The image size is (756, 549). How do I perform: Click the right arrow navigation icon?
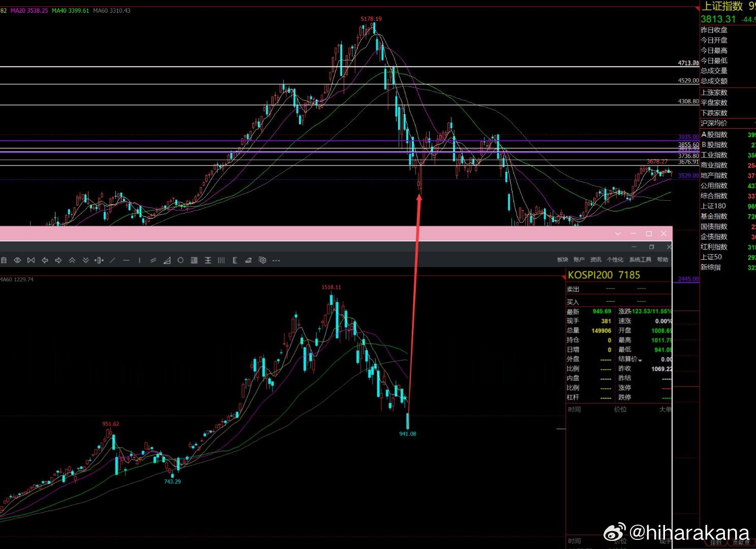point(58,260)
